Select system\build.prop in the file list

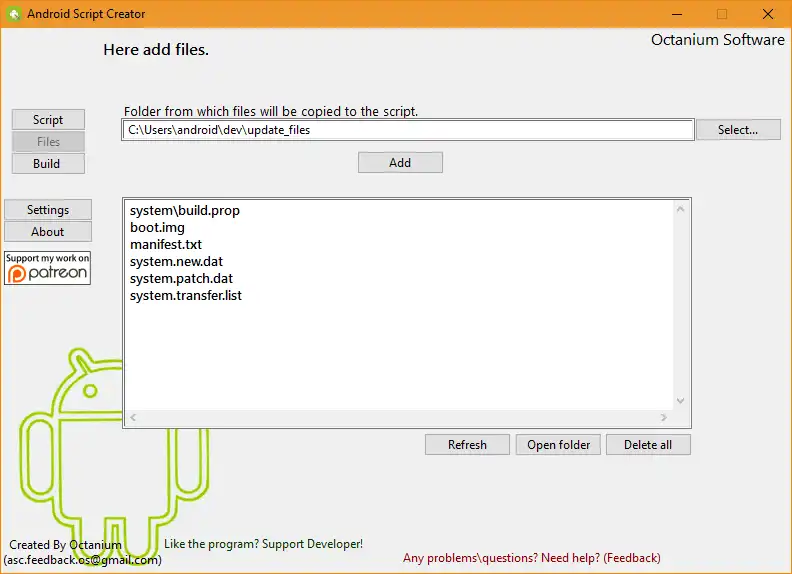tap(185, 211)
